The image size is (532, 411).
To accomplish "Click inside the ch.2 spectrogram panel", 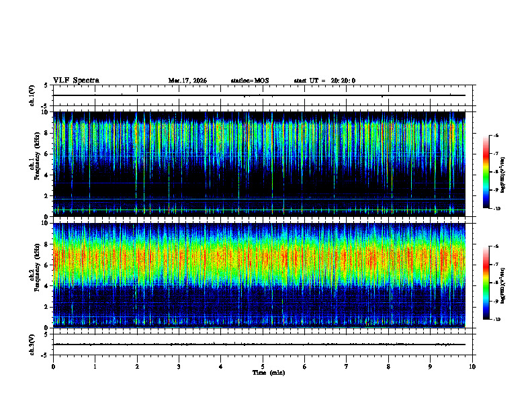I will 259,275.
